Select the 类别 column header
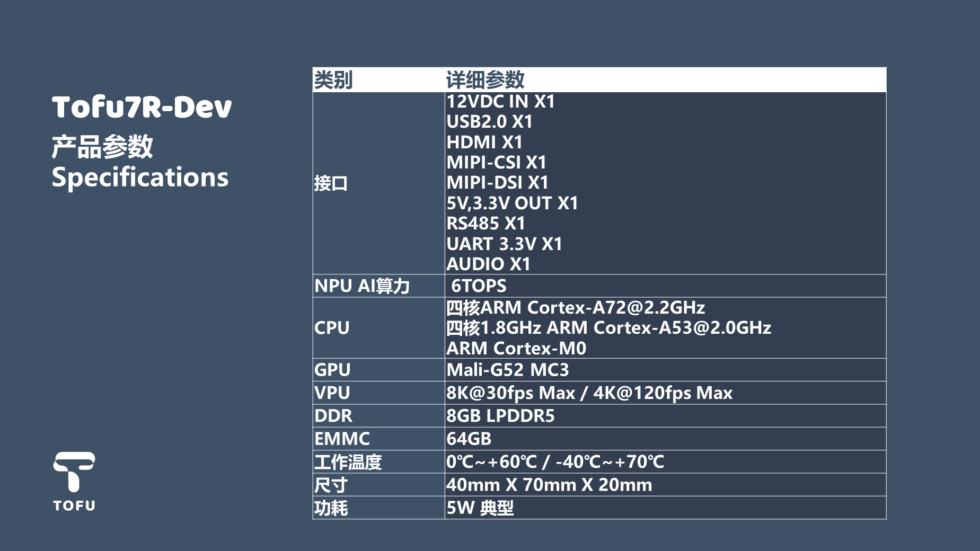The height and width of the screenshot is (551, 980). pyautogui.click(x=333, y=80)
